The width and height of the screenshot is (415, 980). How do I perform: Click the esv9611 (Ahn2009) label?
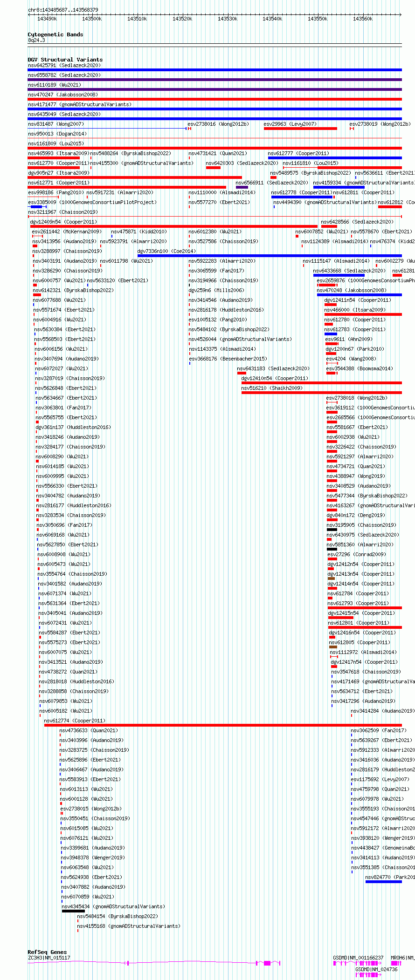tap(349, 339)
